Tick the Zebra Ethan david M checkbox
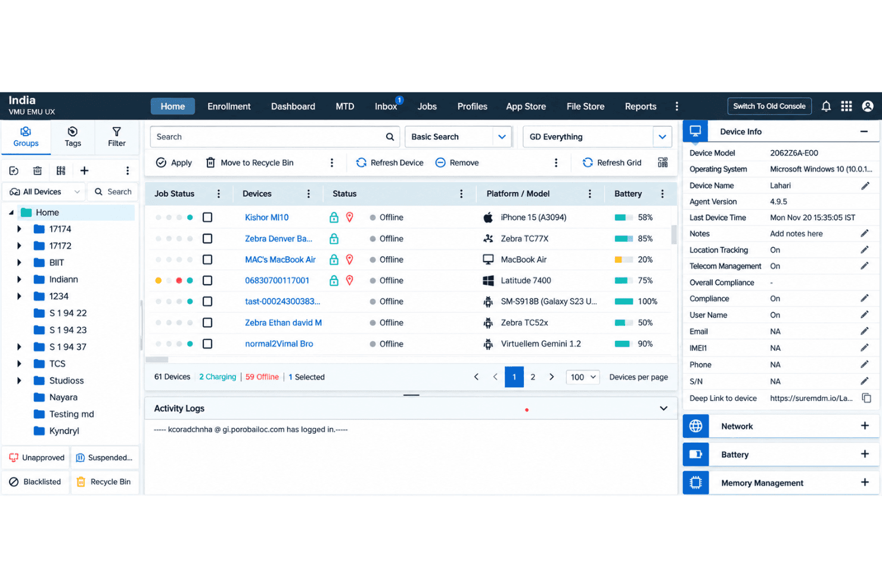The width and height of the screenshot is (882, 588). 207,323
